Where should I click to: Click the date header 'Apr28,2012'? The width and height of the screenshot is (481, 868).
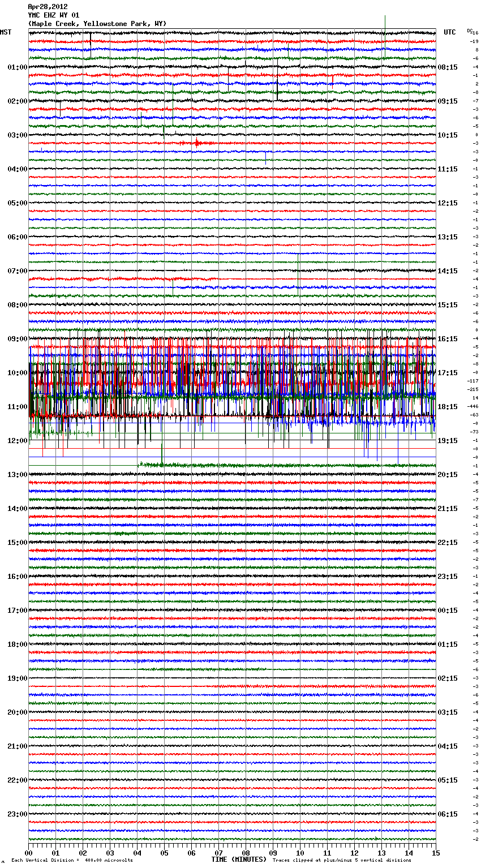[x=48, y=7]
